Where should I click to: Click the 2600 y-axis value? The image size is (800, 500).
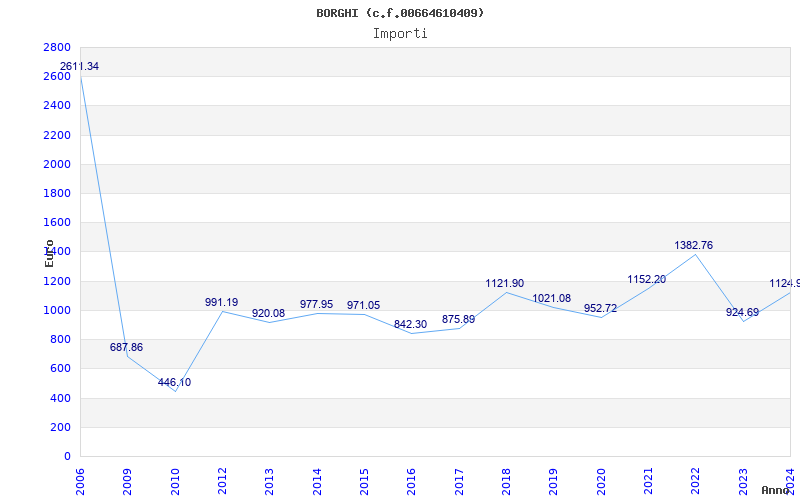(57, 77)
